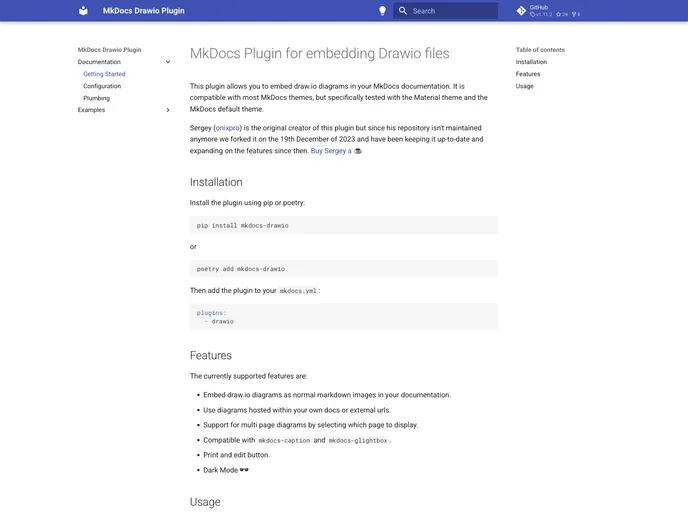
Task: Click the GitHub git logo icon
Action: click(x=521, y=11)
